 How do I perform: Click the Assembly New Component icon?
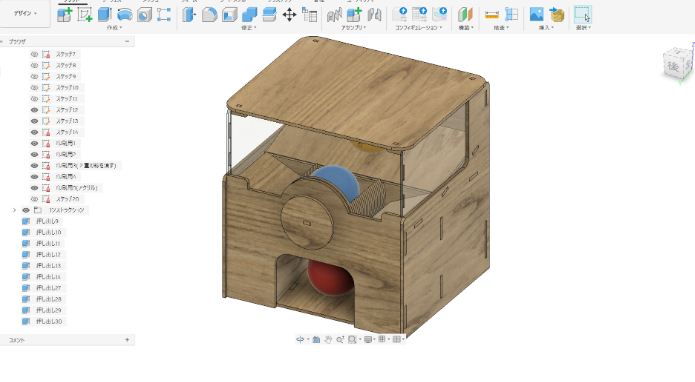coord(354,15)
